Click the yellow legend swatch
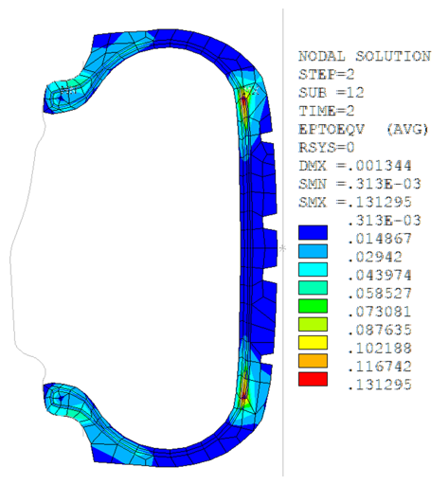 pos(313,343)
